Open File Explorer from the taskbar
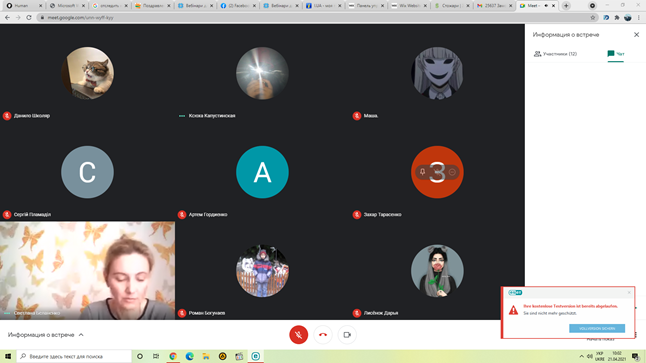Viewport: 646px width, 363px height. pyautogui.click(x=206, y=356)
